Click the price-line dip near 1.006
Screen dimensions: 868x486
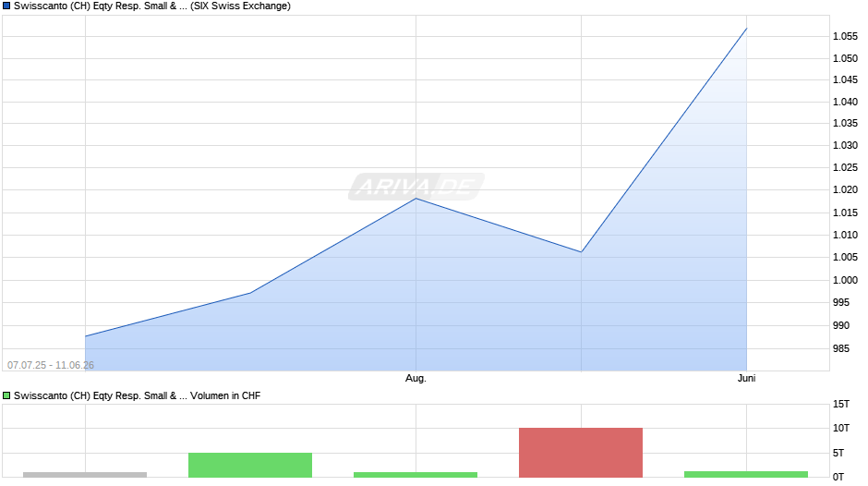click(581, 252)
